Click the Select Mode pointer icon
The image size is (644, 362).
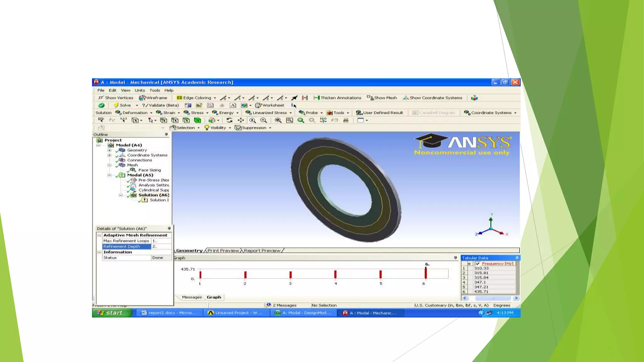point(151,120)
